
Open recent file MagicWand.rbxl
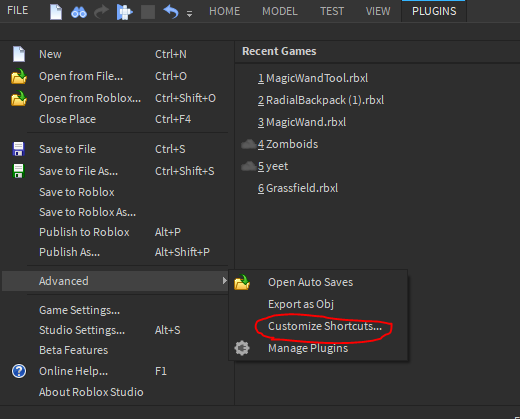302,122
